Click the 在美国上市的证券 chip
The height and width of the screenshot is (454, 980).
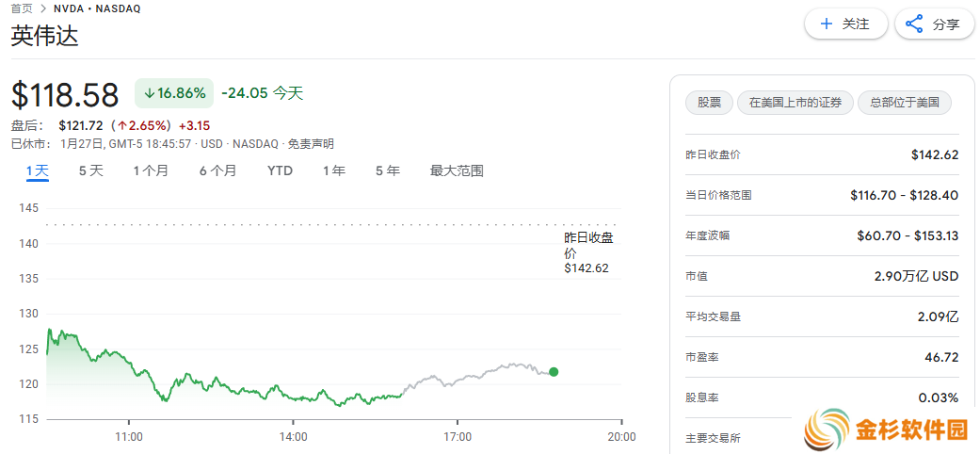(x=795, y=103)
